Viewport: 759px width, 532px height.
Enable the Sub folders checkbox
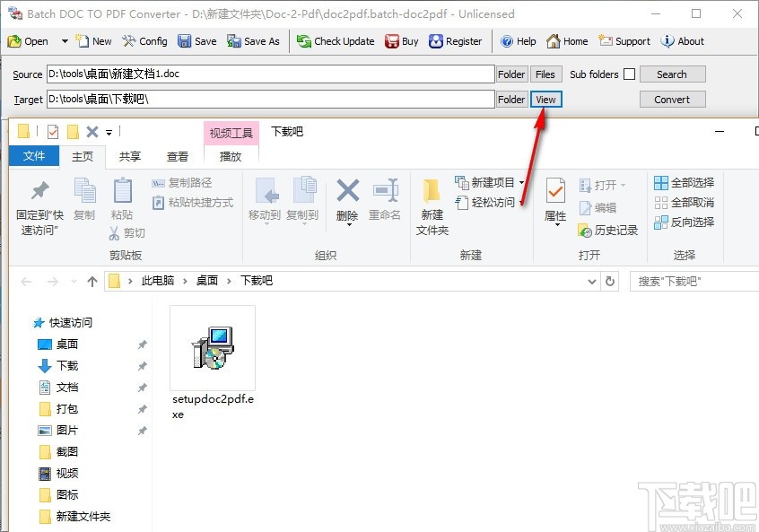(x=629, y=74)
